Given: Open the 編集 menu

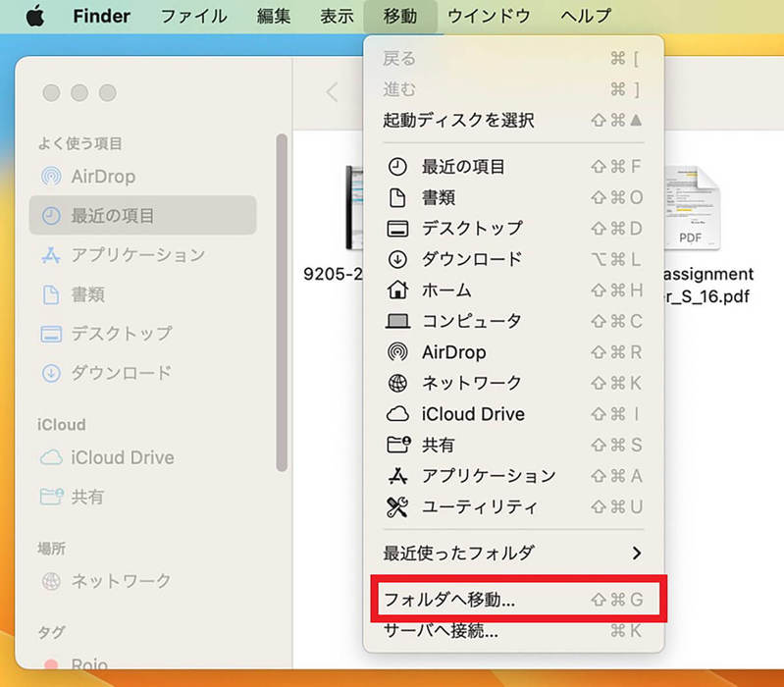Looking at the screenshot, I should click(274, 16).
